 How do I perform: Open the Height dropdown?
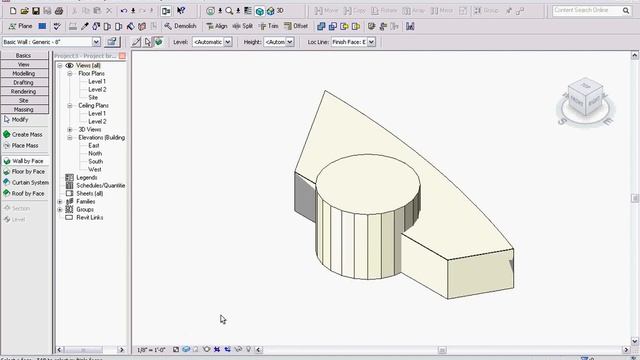tap(290, 42)
